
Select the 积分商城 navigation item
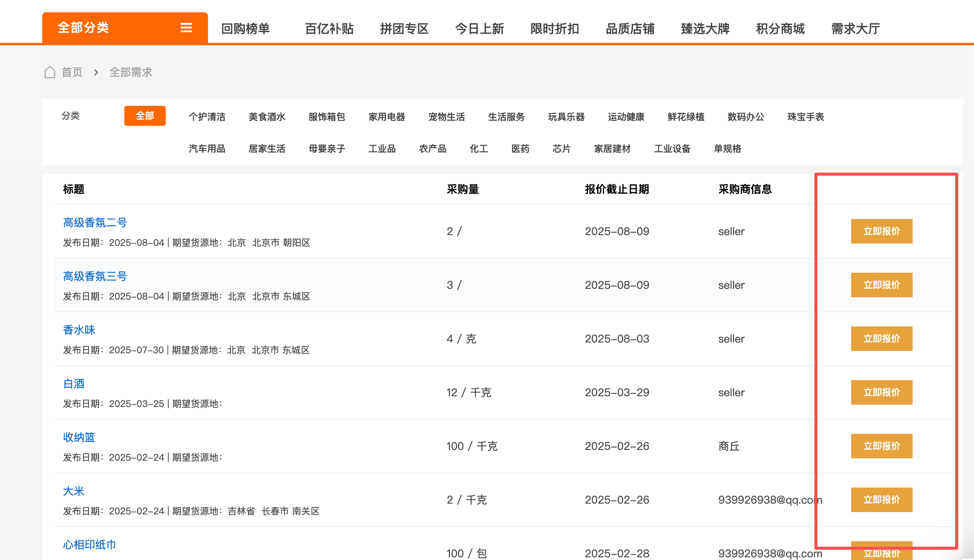click(780, 28)
